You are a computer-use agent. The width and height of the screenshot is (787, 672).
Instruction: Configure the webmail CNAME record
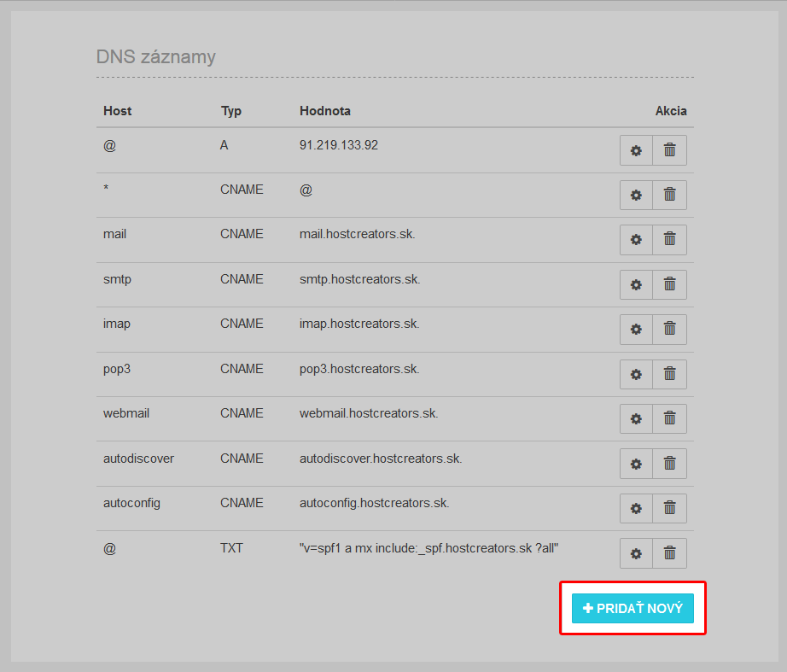point(636,418)
